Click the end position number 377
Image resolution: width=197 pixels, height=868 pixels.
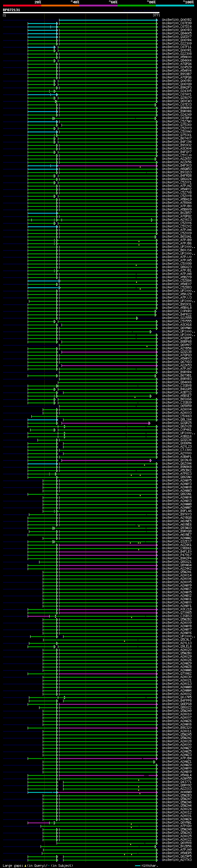(155, 15)
